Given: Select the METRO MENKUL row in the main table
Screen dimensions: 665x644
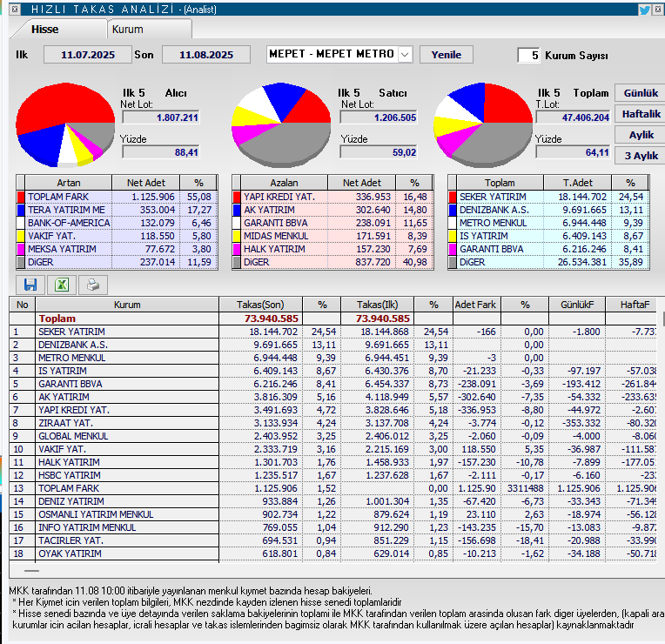Looking at the screenshot, I should pyautogui.click(x=332, y=358).
